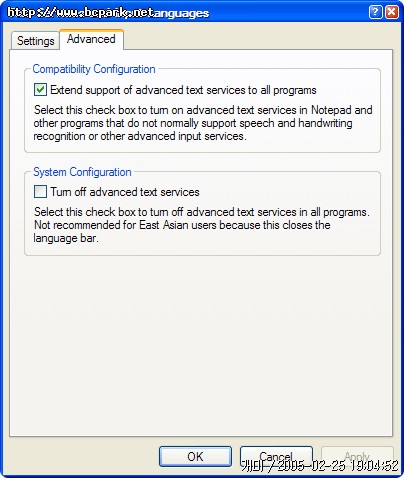The image size is (404, 478).
Task: Dismiss the dialog using Cancel
Action: (x=276, y=456)
